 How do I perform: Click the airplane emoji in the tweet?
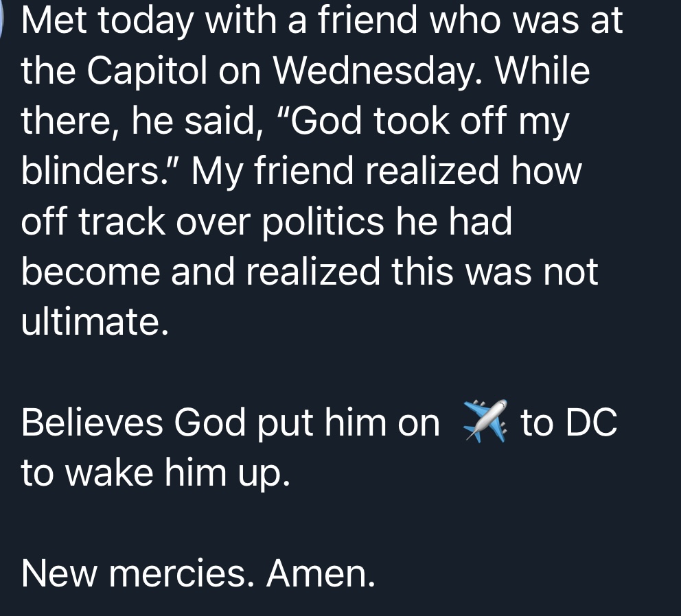coord(485,420)
